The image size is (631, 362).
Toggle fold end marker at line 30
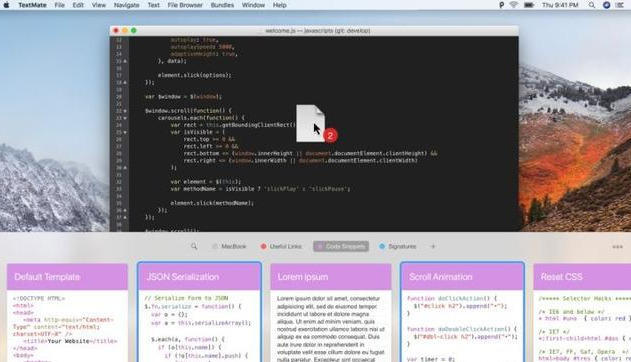point(125,167)
